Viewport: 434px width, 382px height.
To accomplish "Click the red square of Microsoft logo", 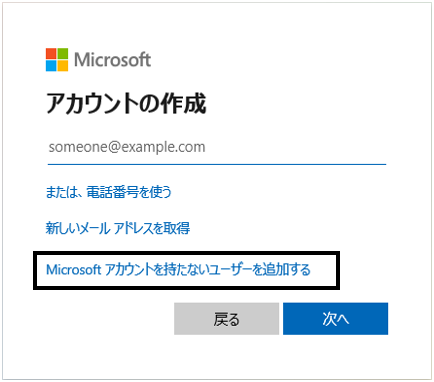I will coord(51,54).
